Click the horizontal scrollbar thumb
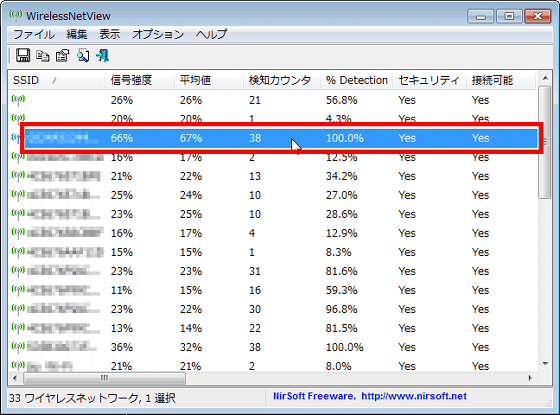Image resolution: width=560 pixels, height=415 pixels. (104, 378)
